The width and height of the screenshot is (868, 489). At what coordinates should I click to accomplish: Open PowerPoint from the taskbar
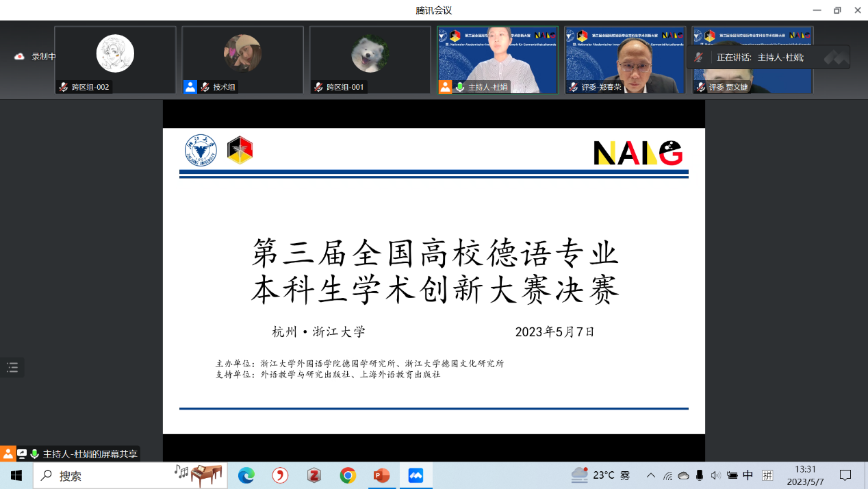point(381,475)
